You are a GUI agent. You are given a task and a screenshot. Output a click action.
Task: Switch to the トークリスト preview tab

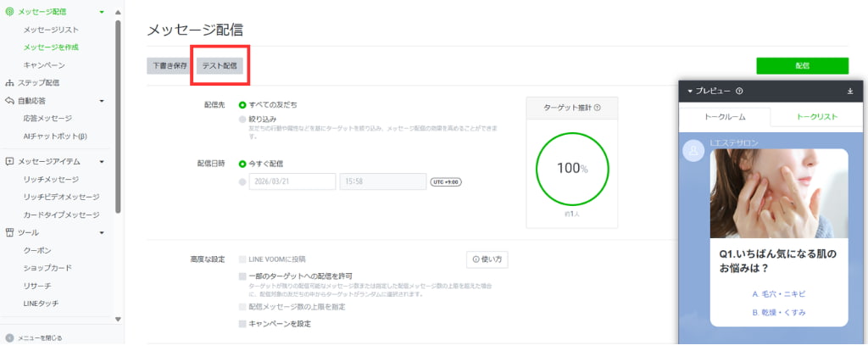pyautogui.click(x=816, y=117)
